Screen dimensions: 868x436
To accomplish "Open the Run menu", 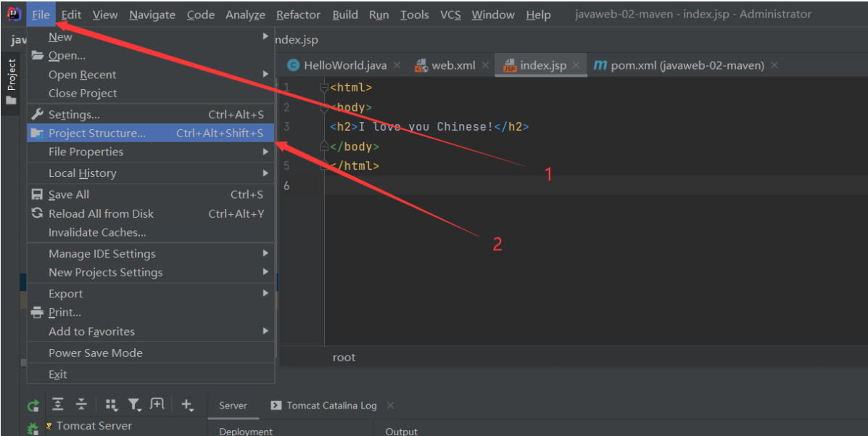I will click(379, 15).
